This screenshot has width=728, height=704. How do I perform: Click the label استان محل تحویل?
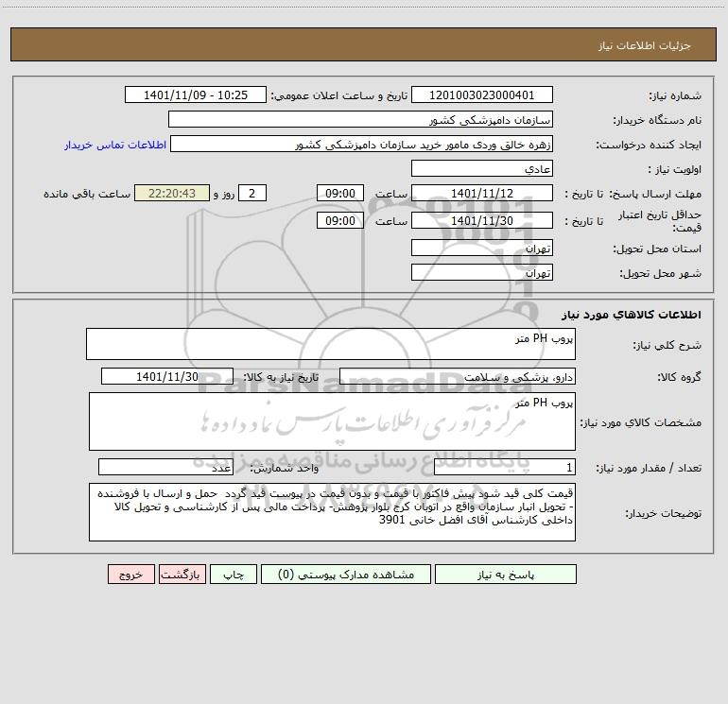[657, 249]
